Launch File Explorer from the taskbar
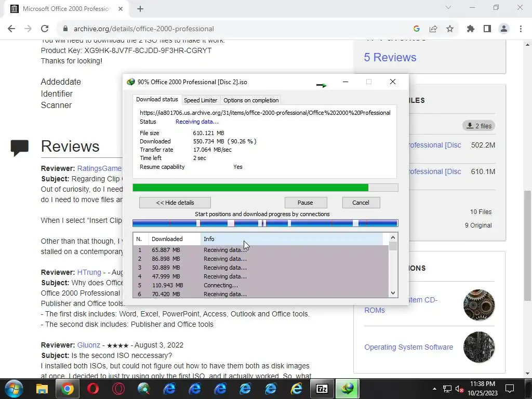Image resolution: width=532 pixels, height=399 pixels. pyautogui.click(x=42, y=389)
